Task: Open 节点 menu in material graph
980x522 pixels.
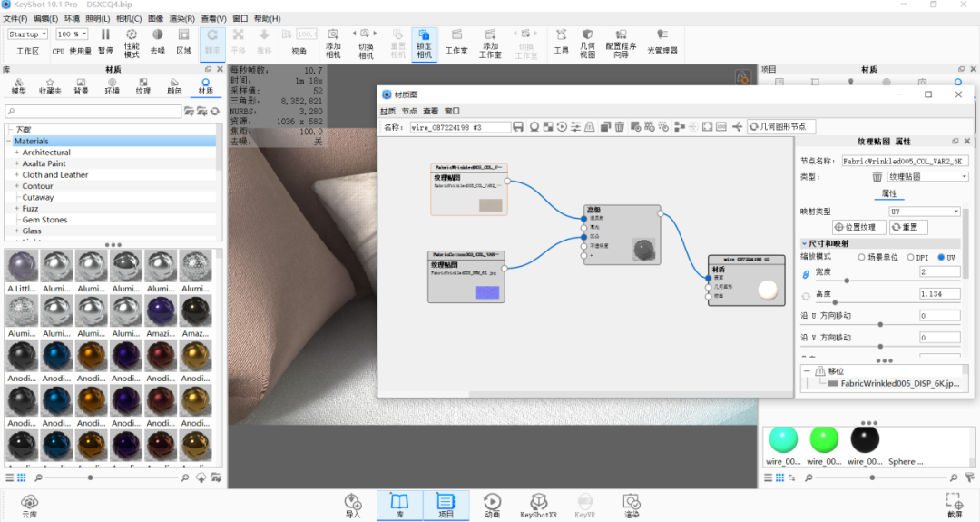Action: (409, 111)
